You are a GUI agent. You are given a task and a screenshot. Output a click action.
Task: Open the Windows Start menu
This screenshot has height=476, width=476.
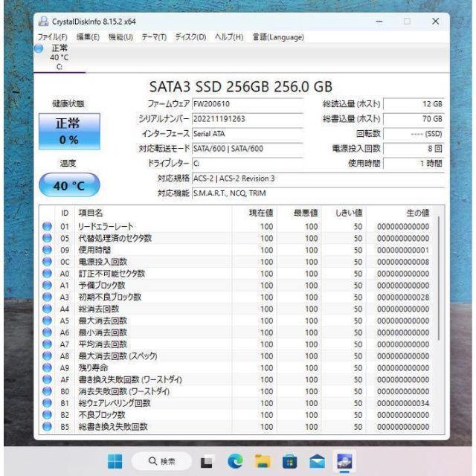(115, 461)
